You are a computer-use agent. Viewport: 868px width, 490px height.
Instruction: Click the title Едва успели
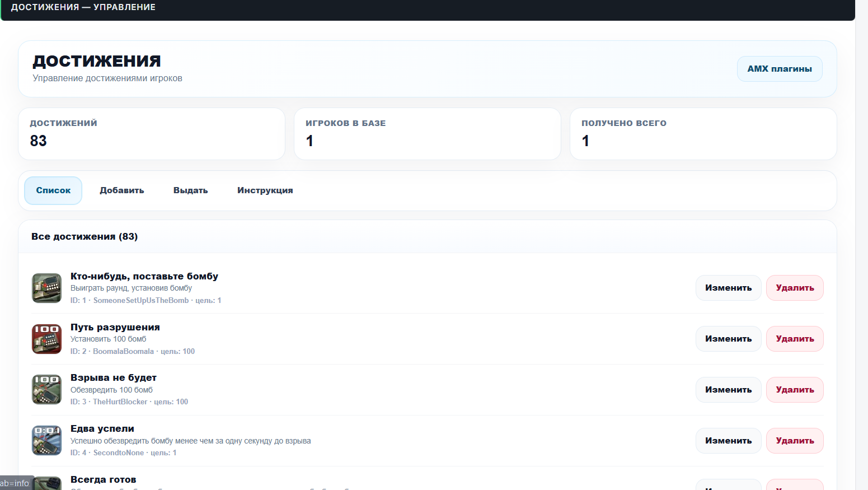click(x=102, y=429)
